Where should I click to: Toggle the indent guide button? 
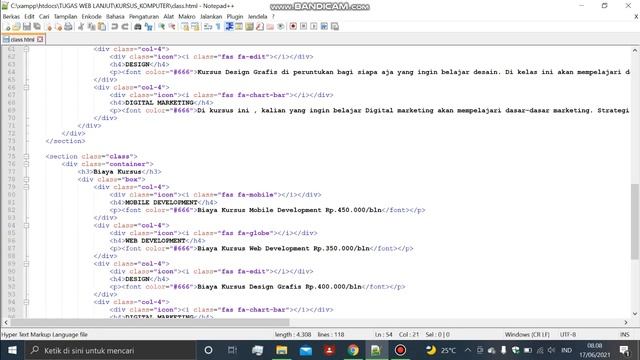(229, 27)
